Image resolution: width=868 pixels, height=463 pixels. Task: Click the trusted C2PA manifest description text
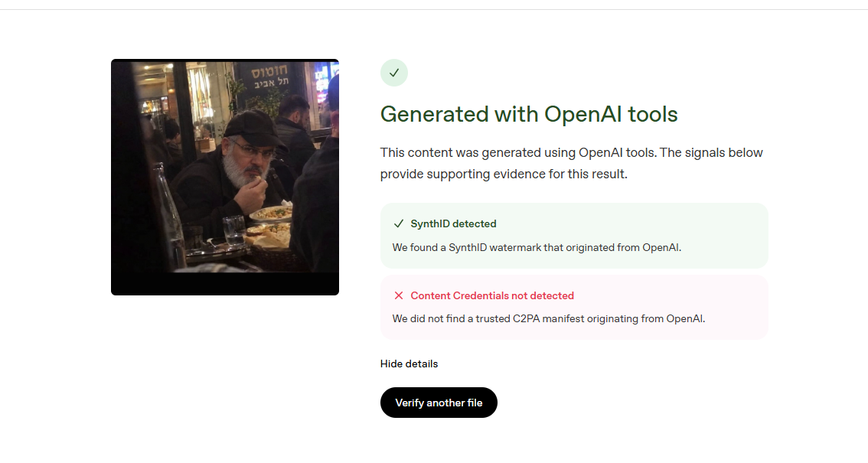pos(549,319)
